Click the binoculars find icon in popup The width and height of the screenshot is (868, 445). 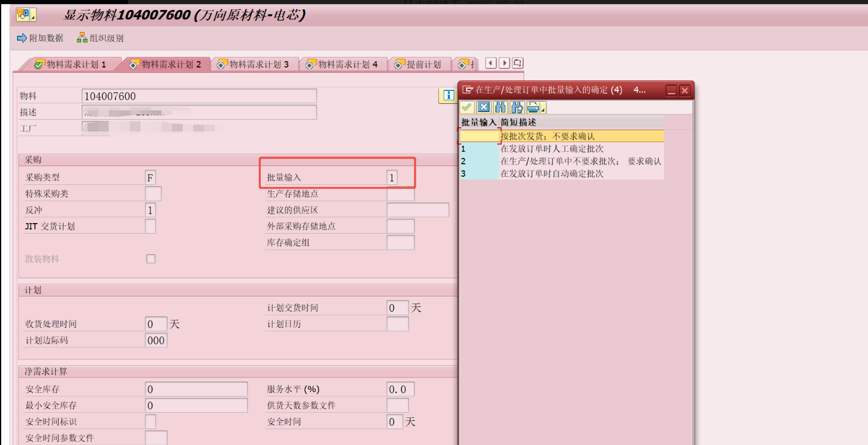point(500,107)
